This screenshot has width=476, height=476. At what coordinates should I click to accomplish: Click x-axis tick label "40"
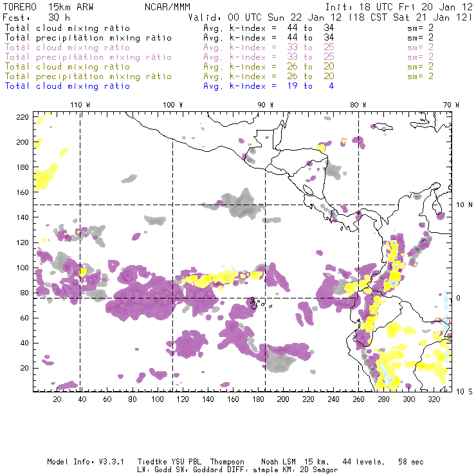(x=82, y=399)
